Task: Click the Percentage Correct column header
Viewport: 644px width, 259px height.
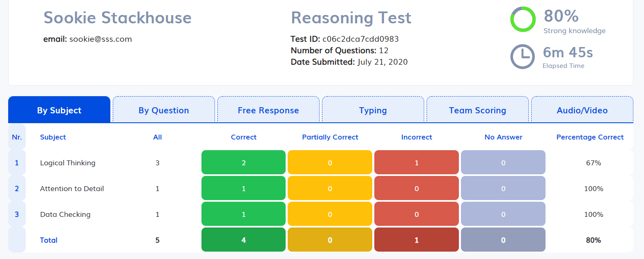Action: [590, 137]
